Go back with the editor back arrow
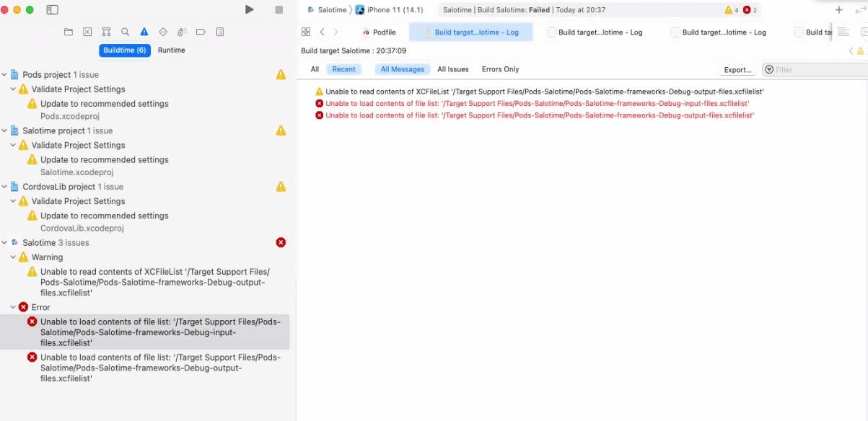 coord(323,32)
